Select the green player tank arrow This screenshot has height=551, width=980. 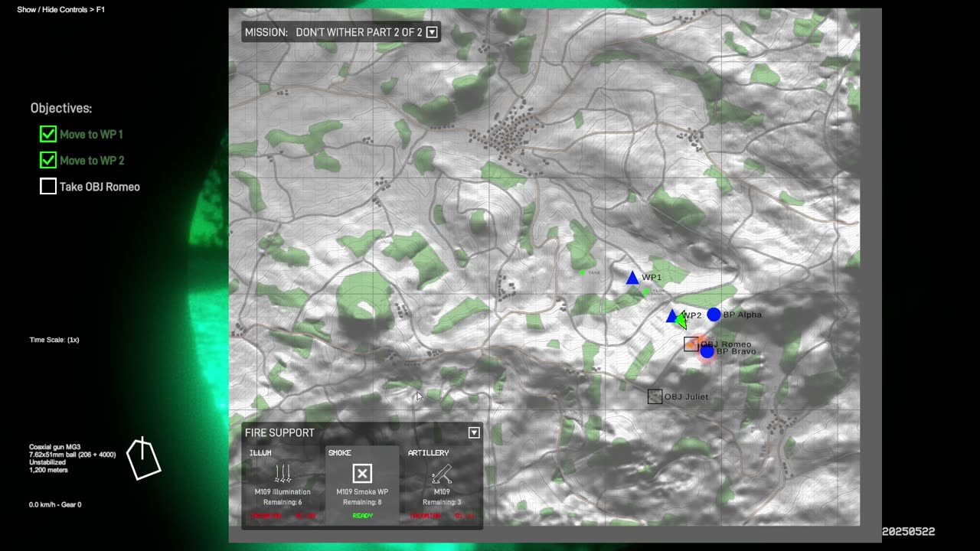(681, 320)
